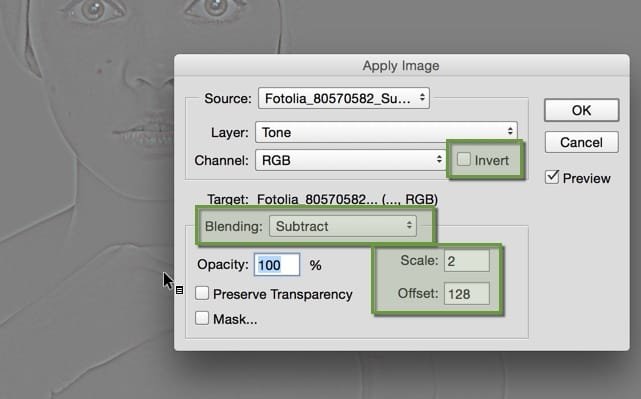Check Preserve Transparency option
The height and width of the screenshot is (399, 641).
click(x=202, y=293)
